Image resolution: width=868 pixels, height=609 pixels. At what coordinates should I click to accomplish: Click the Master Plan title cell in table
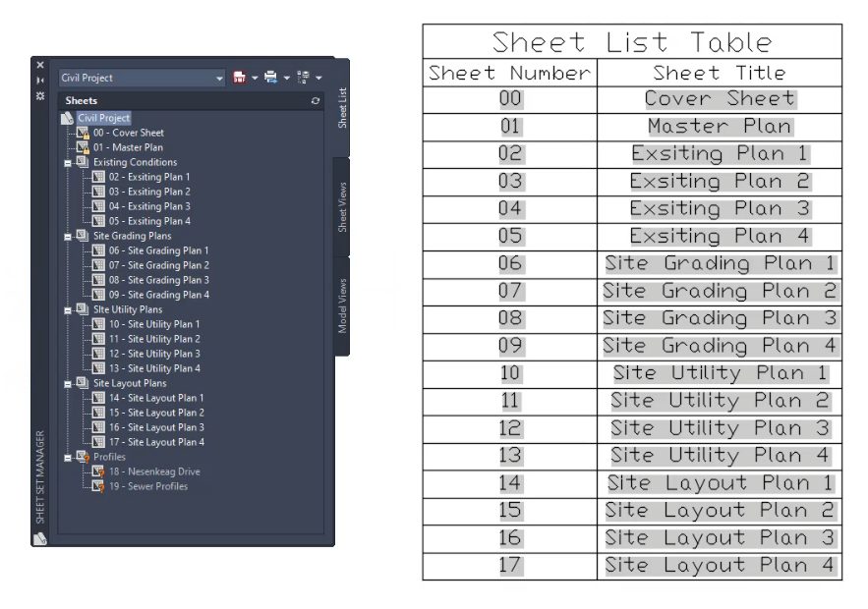[720, 128]
